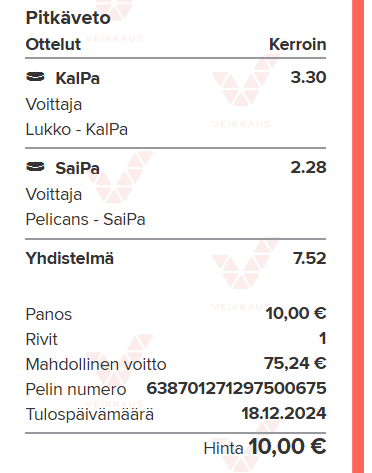Click the Hinta total 10,00 €
The image size is (372, 473).
click(287, 446)
